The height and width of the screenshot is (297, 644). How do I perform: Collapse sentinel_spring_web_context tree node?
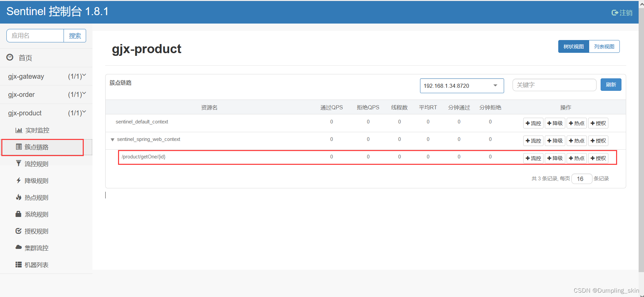(112, 140)
